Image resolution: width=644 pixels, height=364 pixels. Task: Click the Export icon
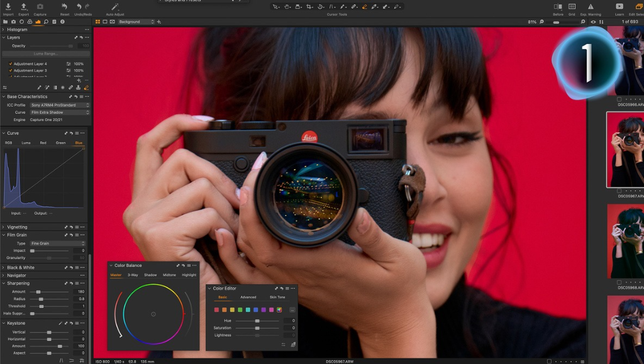pyautogui.click(x=23, y=7)
